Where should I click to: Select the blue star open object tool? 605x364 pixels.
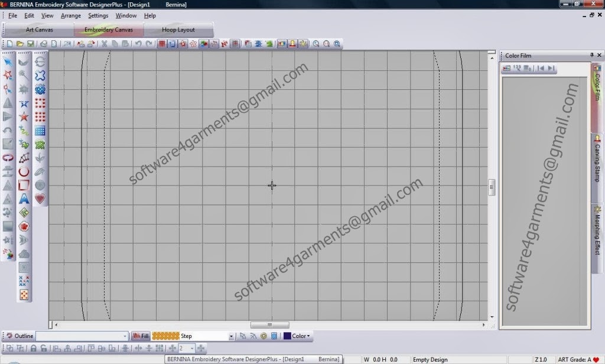click(x=24, y=103)
